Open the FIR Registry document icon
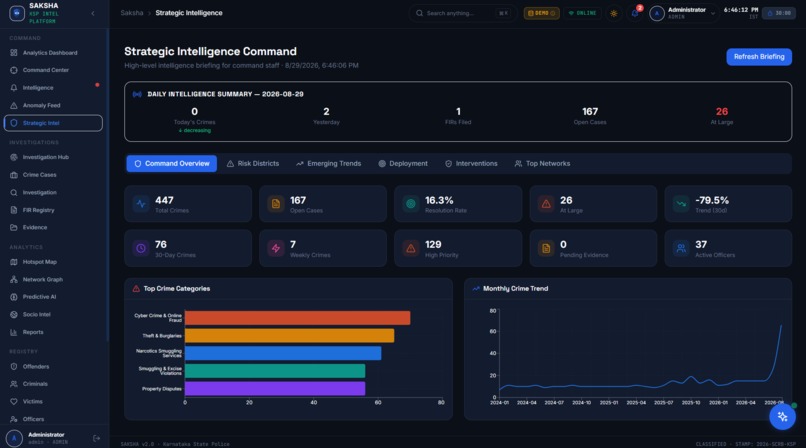806x448 pixels. coord(14,210)
